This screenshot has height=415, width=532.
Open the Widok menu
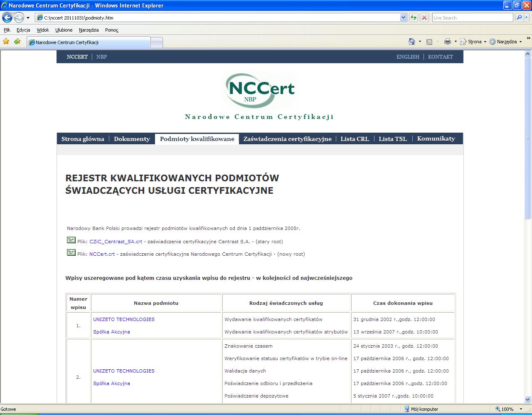pyautogui.click(x=43, y=30)
